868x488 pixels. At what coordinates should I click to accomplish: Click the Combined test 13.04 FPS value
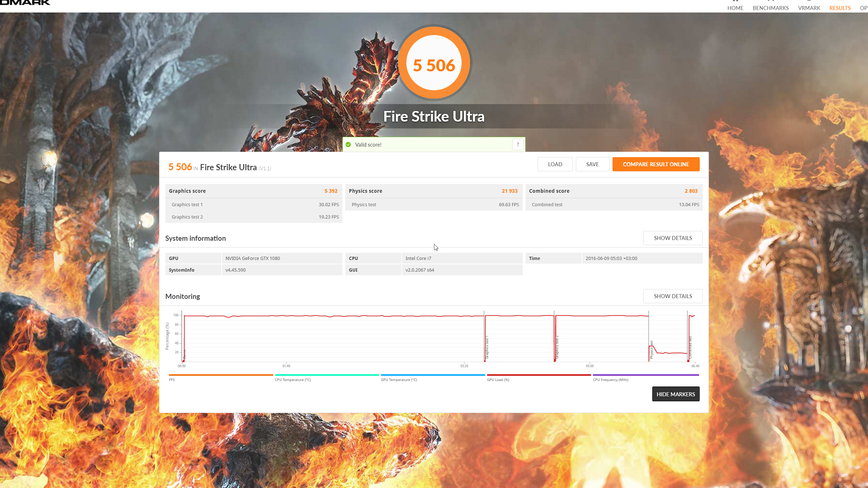pyautogui.click(x=689, y=204)
